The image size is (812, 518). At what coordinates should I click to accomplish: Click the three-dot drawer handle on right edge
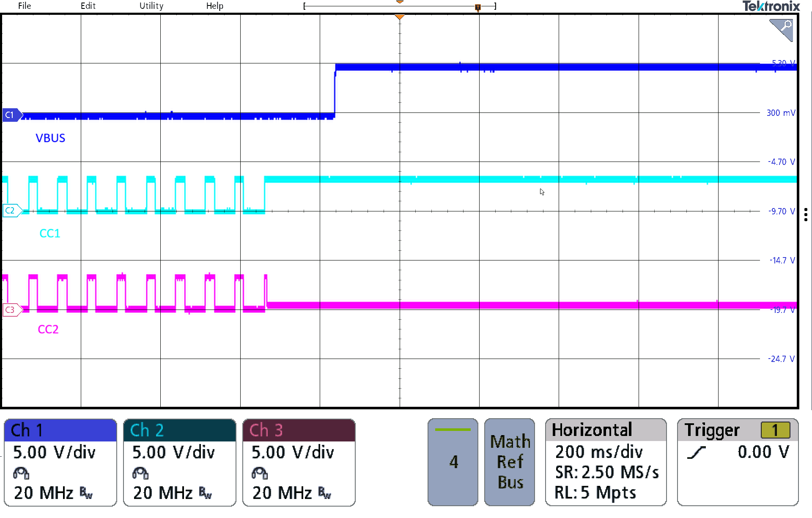point(806,214)
